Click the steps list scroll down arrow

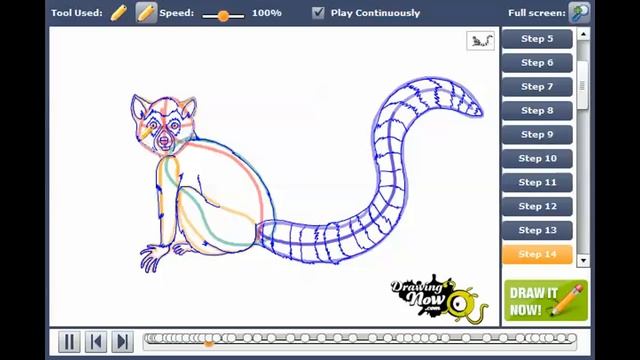[583, 260]
